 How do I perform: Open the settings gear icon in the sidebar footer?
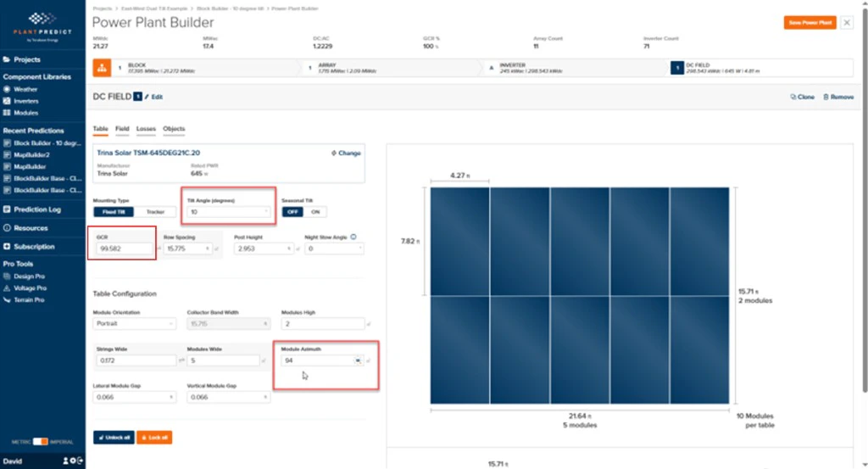click(x=73, y=461)
